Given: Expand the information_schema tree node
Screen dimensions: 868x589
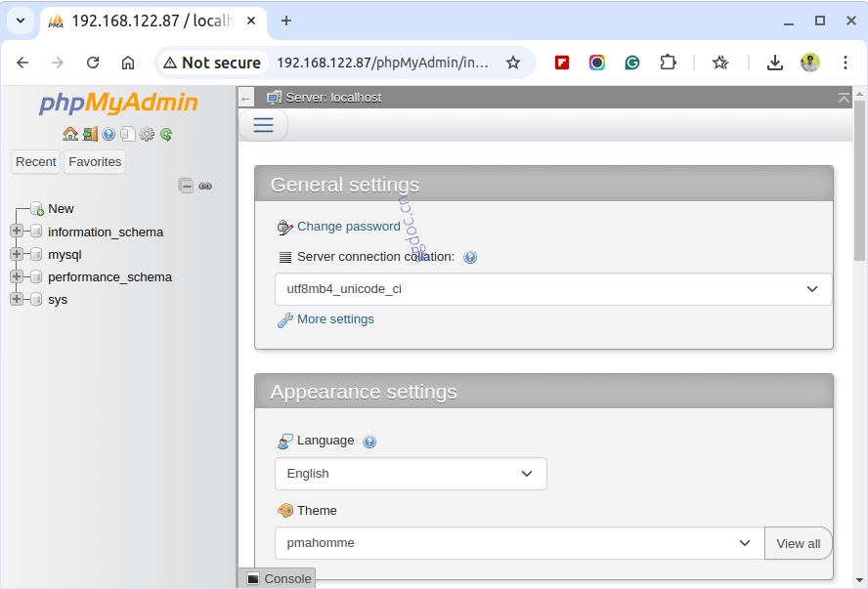Looking at the screenshot, I should (17, 231).
